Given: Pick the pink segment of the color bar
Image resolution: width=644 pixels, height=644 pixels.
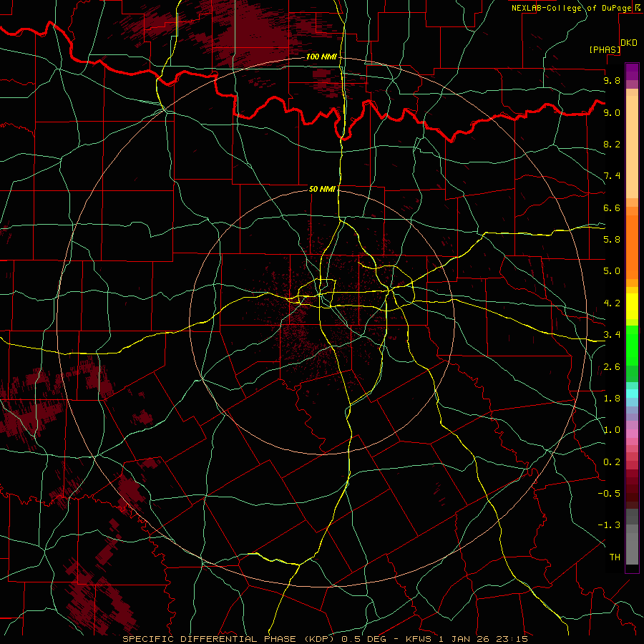Looking at the screenshot, I should click(632, 434).
